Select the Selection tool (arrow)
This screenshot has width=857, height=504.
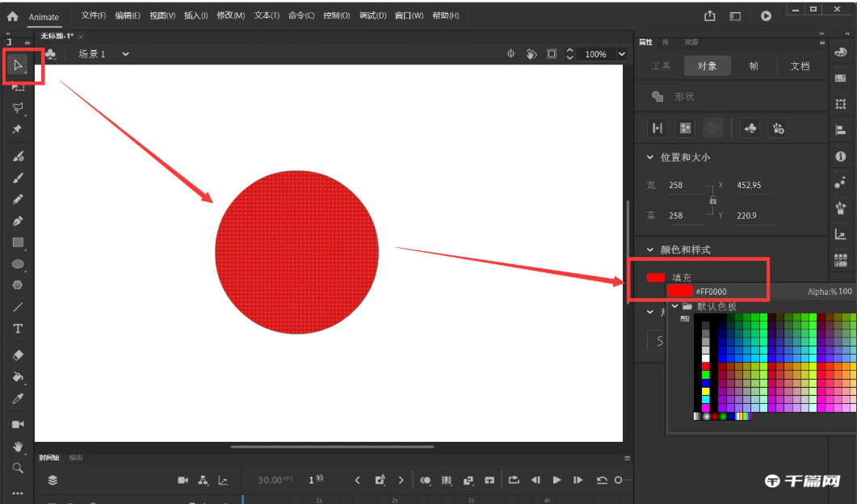pyautogui.click(x=18, y=66)
